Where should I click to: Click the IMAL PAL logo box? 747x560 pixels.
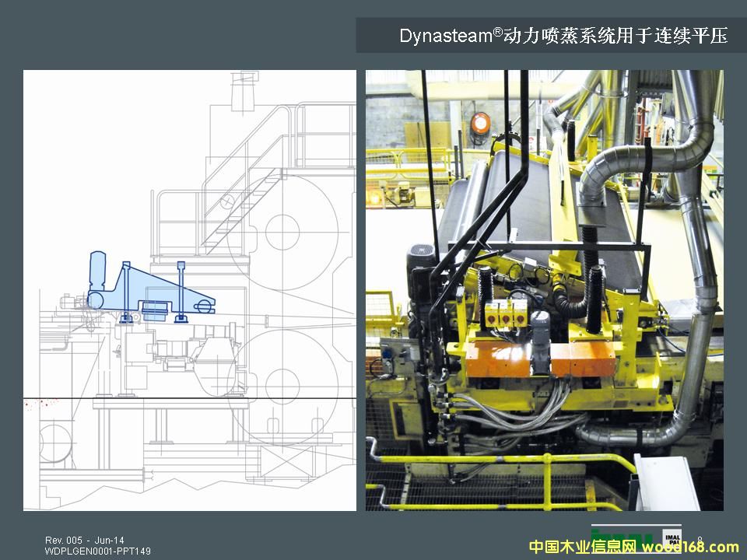672,539
